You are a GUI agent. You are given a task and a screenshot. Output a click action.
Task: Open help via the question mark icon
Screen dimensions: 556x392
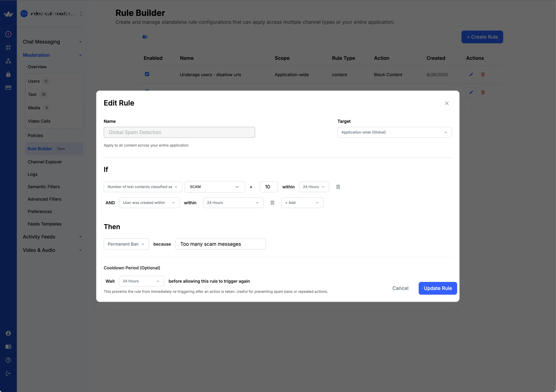[x=8, y=360]
